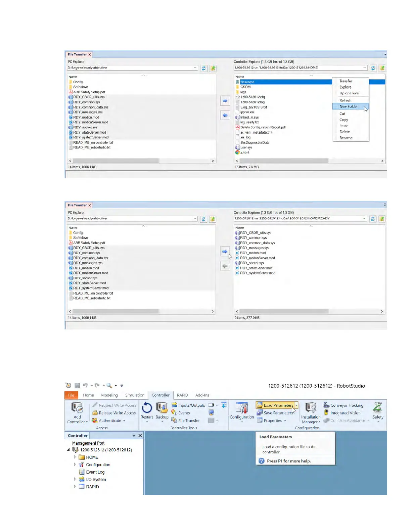Viewport: 411px width, 532px height.
Task: Click the refresh icon next to the HOME/READY path
Action: pos(373,219)
